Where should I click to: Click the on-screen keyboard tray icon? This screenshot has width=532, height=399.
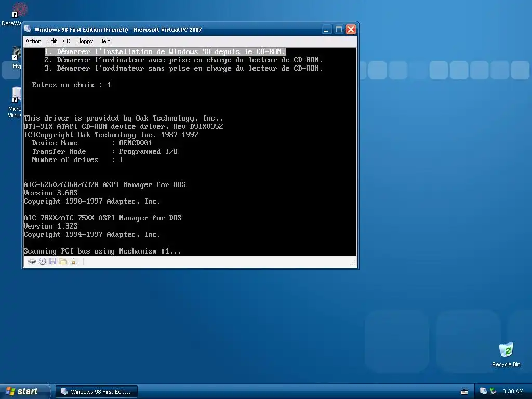click(x=464, y=392)
